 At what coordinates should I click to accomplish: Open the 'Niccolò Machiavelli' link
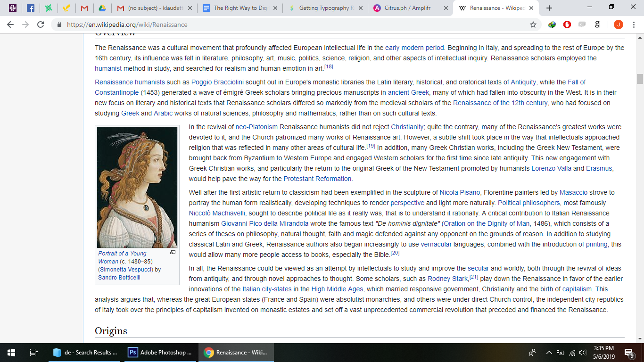[217, 213]
